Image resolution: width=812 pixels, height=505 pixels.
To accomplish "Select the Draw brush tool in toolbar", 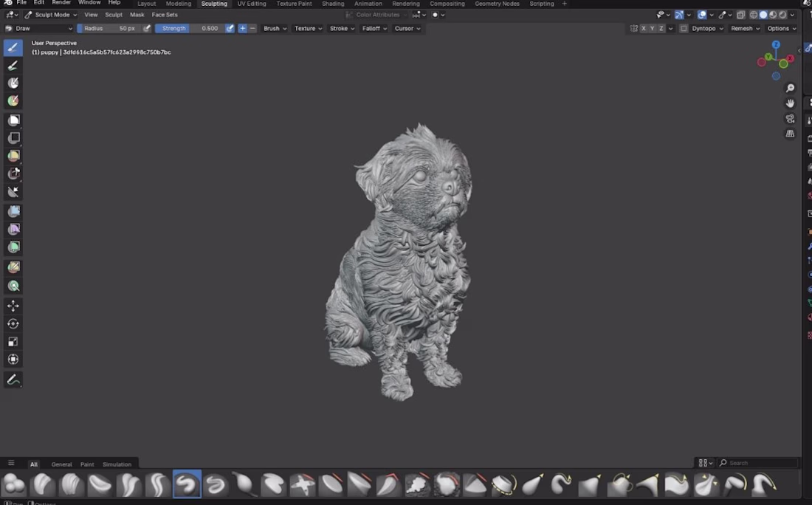I will click(13, 47).
